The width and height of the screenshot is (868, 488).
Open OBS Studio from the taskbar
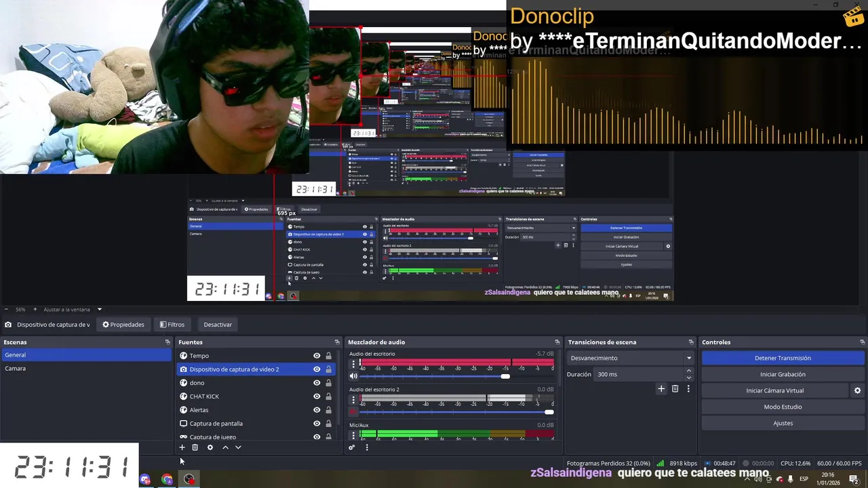[189, 480]
